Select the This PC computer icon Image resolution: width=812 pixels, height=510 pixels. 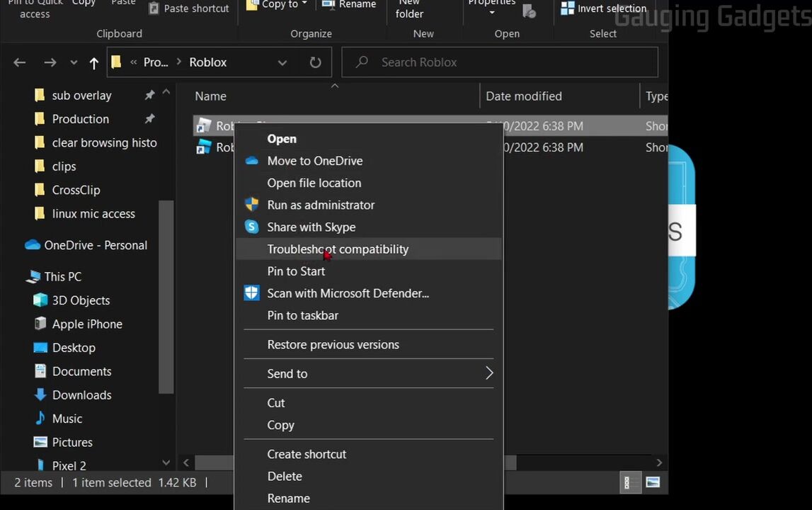coord(33,277)
